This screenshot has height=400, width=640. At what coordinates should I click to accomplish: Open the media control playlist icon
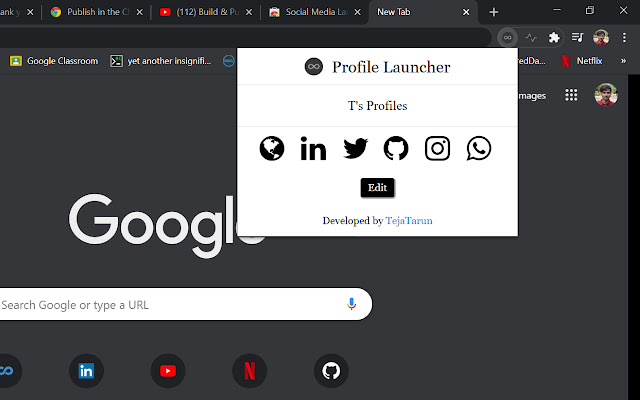[577, 38]
